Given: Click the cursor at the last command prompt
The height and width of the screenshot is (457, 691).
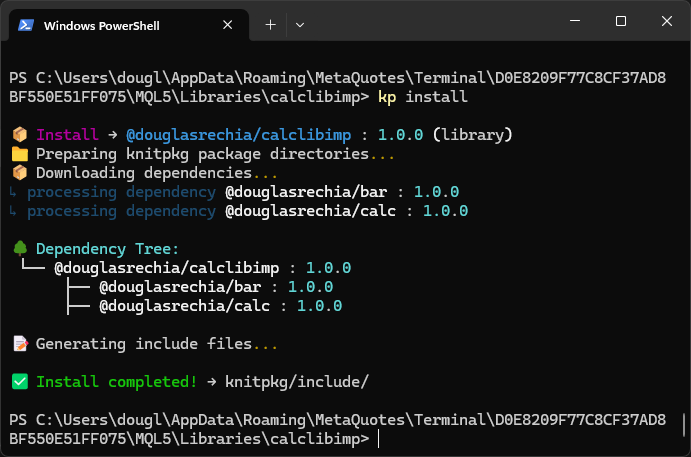Looking at the screenshot, I should click(x=380, y=439).
